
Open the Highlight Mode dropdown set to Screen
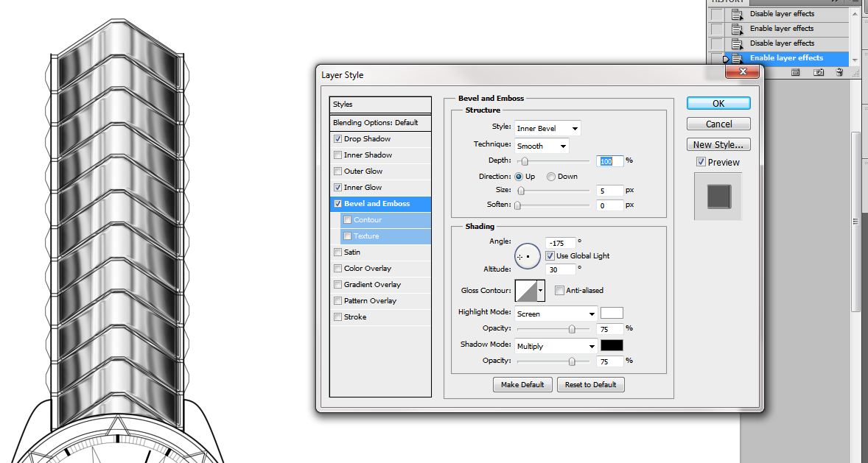click(556, 314)
